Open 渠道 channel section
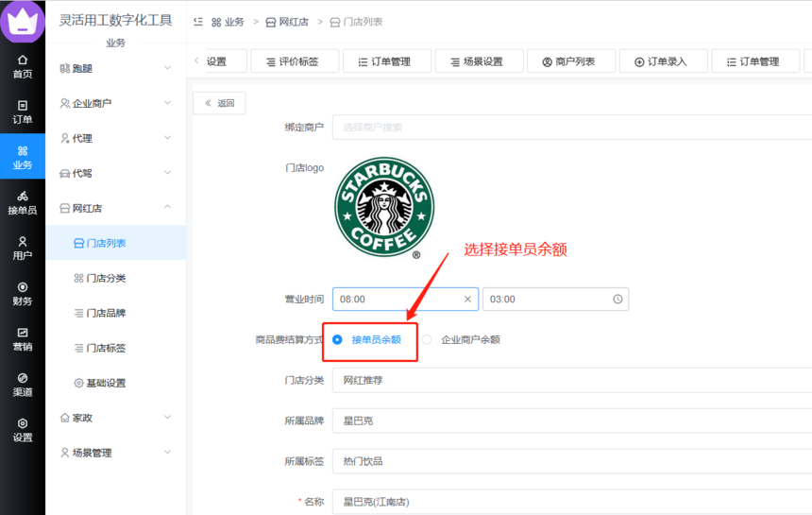 click(x=23, y=385)
